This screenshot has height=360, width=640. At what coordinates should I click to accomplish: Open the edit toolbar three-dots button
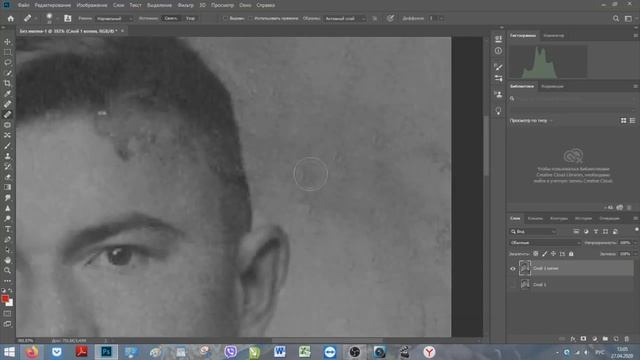tap(7, 281)
